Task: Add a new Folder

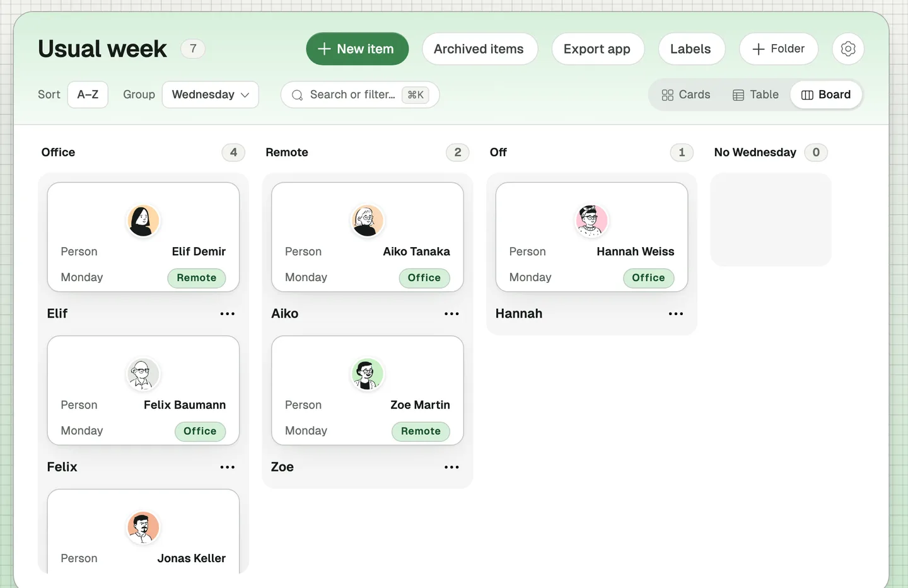Action: click(x=779, y=49)
